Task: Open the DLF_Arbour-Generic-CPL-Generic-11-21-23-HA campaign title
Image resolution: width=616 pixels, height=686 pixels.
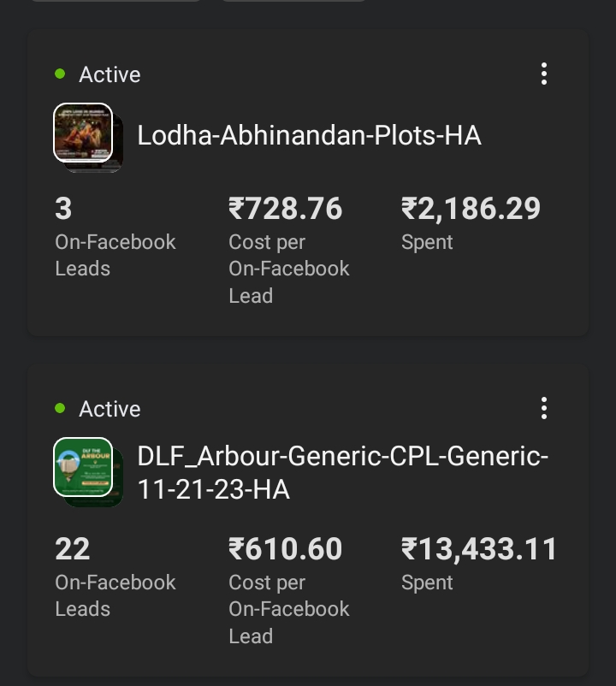Action: pyautogui.click(x=342, y=473)
